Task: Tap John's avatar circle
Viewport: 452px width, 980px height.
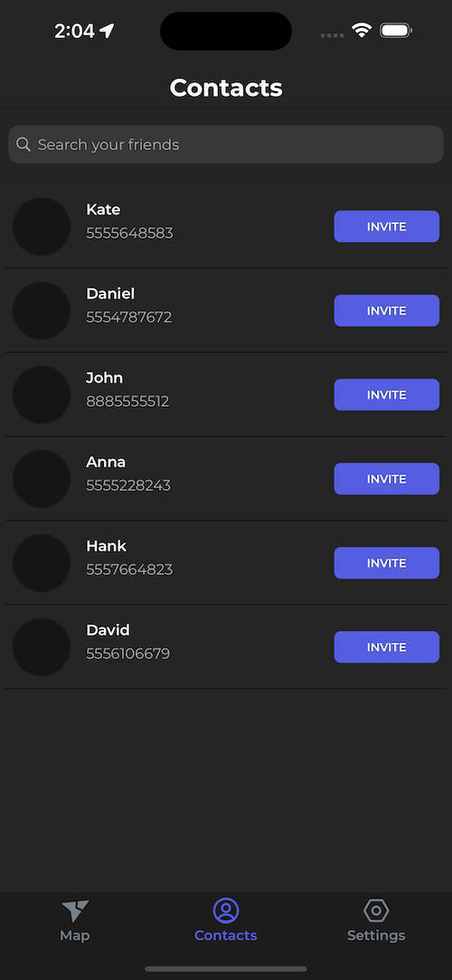Action: tap(42, 394)
